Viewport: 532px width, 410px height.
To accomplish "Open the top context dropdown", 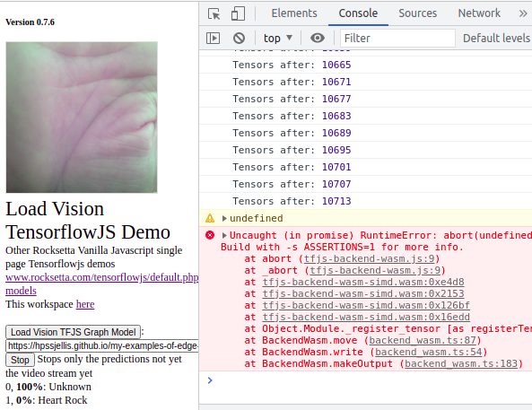I will pyautogui.click(x=278, y=38).
